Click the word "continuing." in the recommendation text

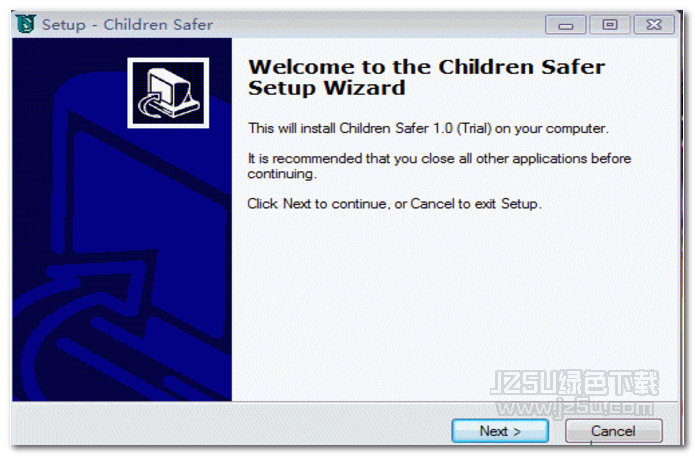pos(282,174)
